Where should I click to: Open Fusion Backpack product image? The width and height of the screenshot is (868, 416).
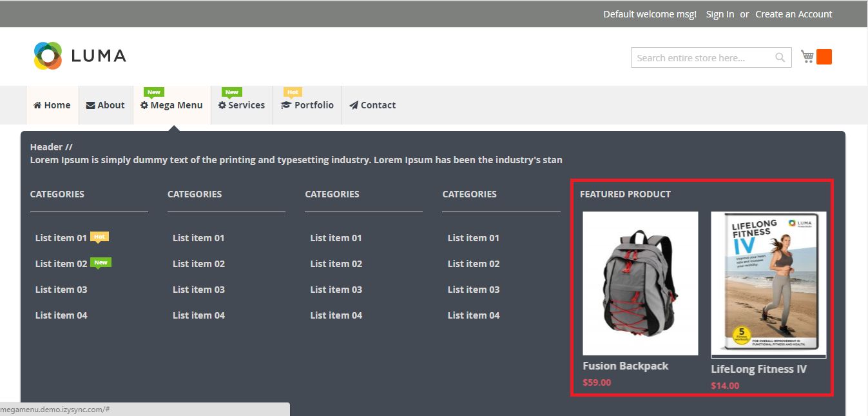click(x=641, y=284)
